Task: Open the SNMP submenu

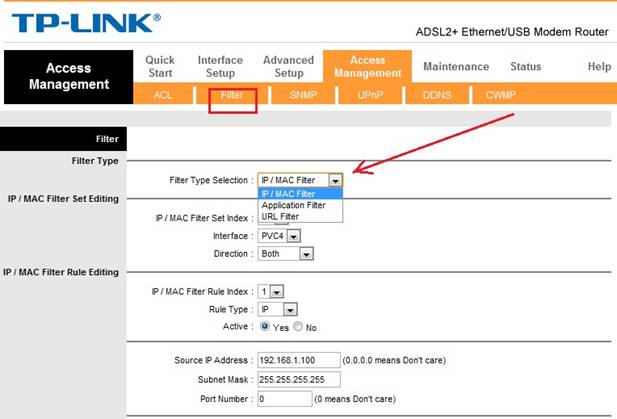Action: pyautogui.click(x=302, y=94)
